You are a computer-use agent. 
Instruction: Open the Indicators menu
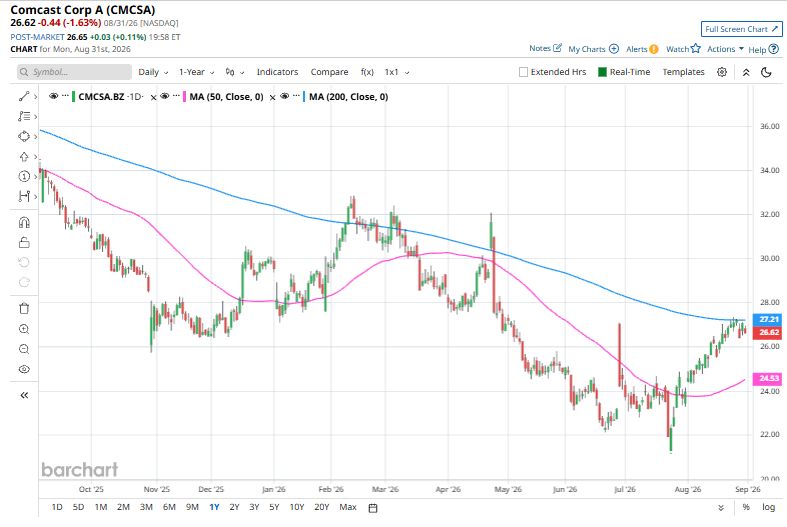click(x=277, y=72)
